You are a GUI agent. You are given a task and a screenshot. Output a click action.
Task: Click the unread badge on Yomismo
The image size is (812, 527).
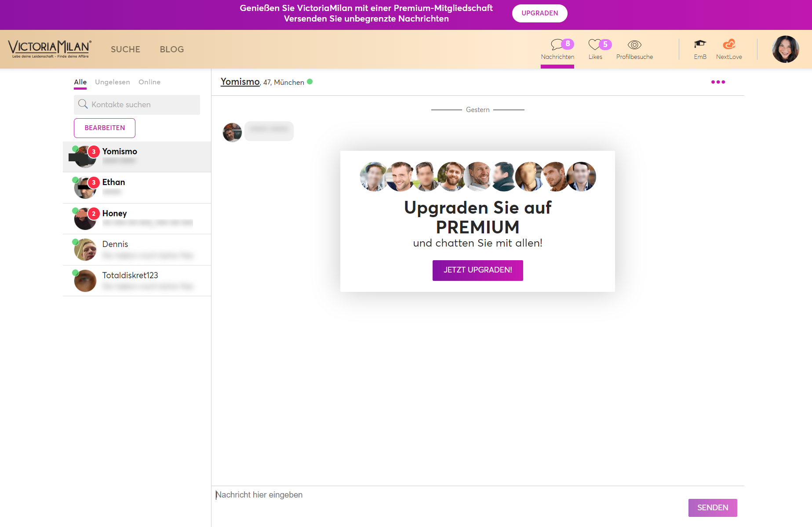94,152
